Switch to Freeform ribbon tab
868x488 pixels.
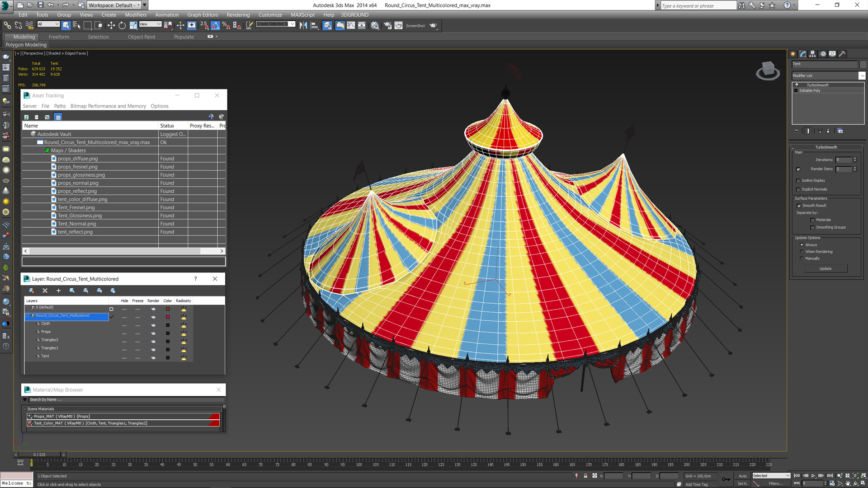59,37
